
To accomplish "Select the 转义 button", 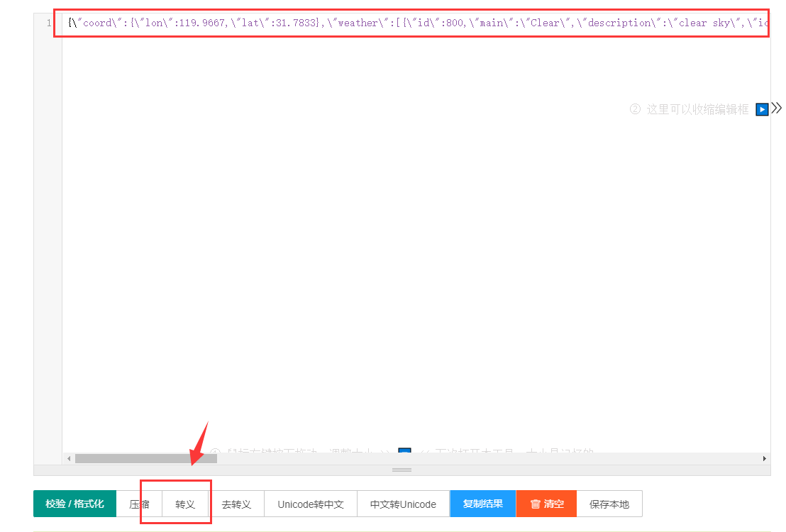I will click(x=185, y=504).
